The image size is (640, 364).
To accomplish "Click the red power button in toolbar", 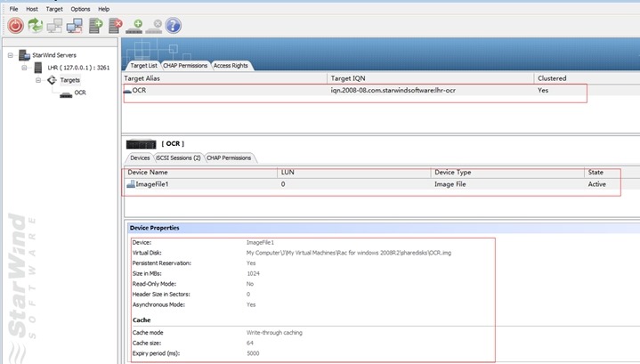I will [x=16, y=26].
